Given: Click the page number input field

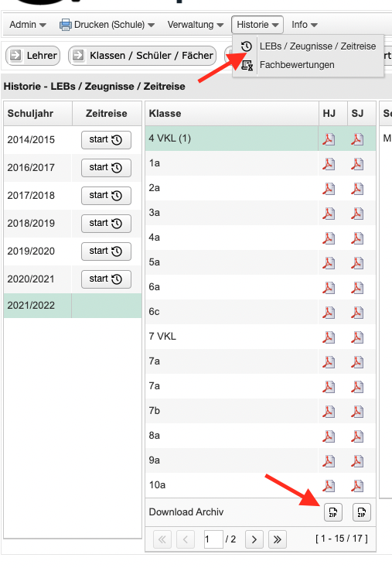Looking at the screenshot, I should (x=213, y=539).
